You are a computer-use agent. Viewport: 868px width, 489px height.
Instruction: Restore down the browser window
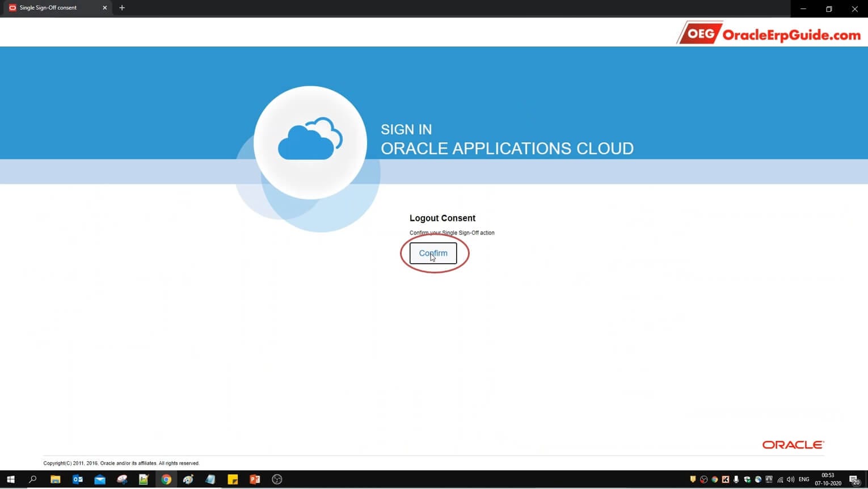point(829,9)
